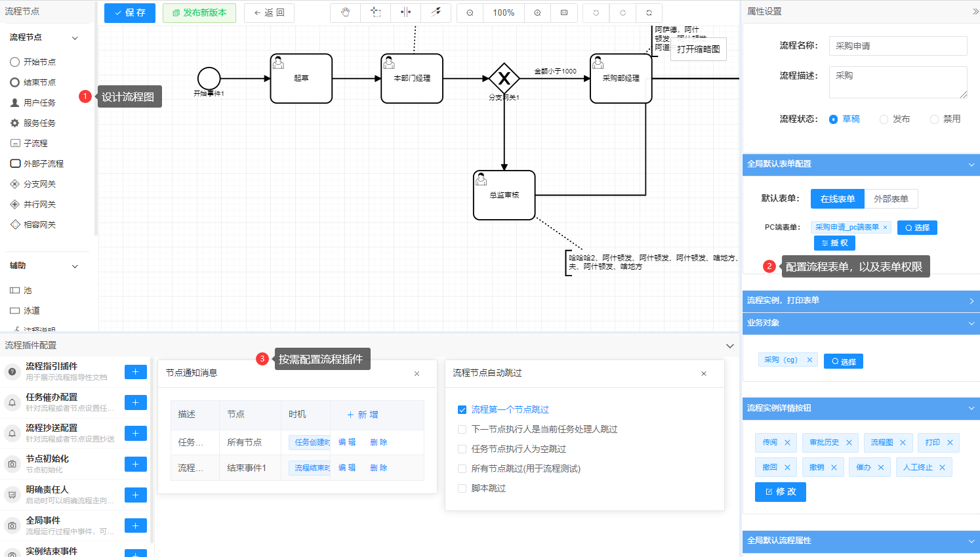
Task: Click 新增 in notification table header
Action: click(362, 415)
